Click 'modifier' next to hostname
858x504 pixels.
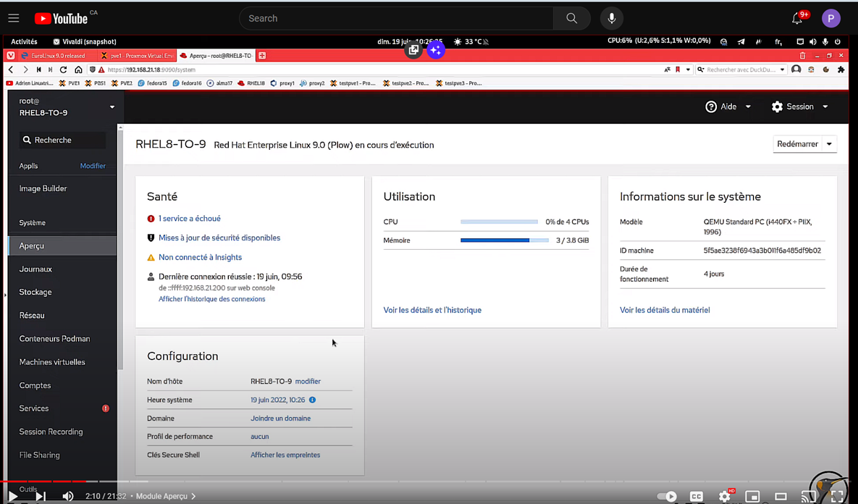pyautogui.click(x=308, y=382)
